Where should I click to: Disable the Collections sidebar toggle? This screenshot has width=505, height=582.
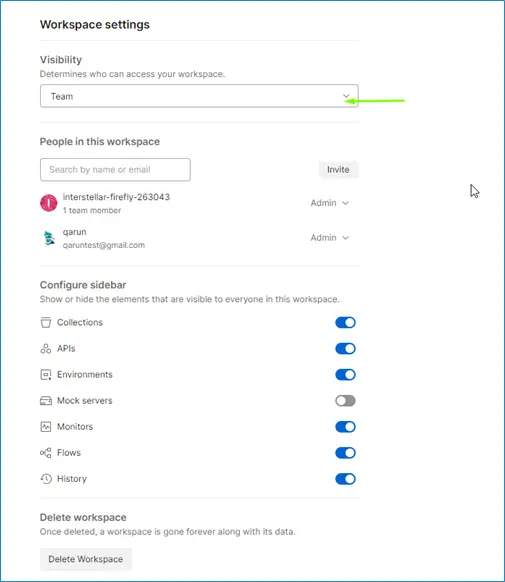[x=345, y=323]
